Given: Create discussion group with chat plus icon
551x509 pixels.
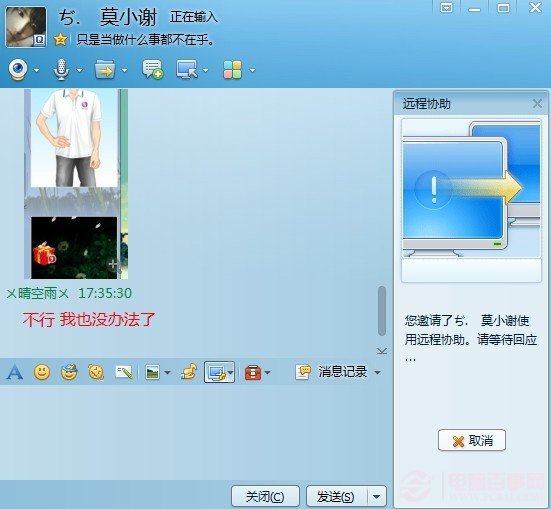Looking at the screenshot, I should tap(153, 69).
